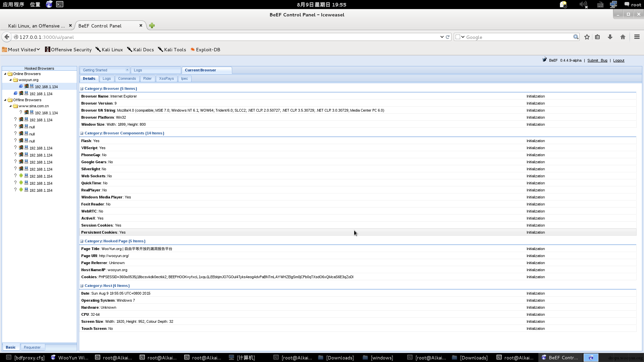Open the Ipec sub-tab
The height and width of the screenshot is (362, 644).
point(184,78)
